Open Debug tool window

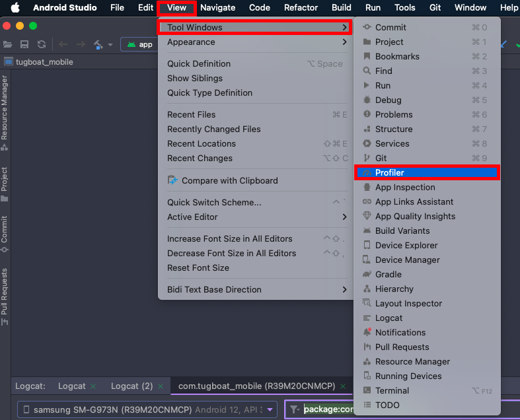pyautogui.click(x=427, y=100)
